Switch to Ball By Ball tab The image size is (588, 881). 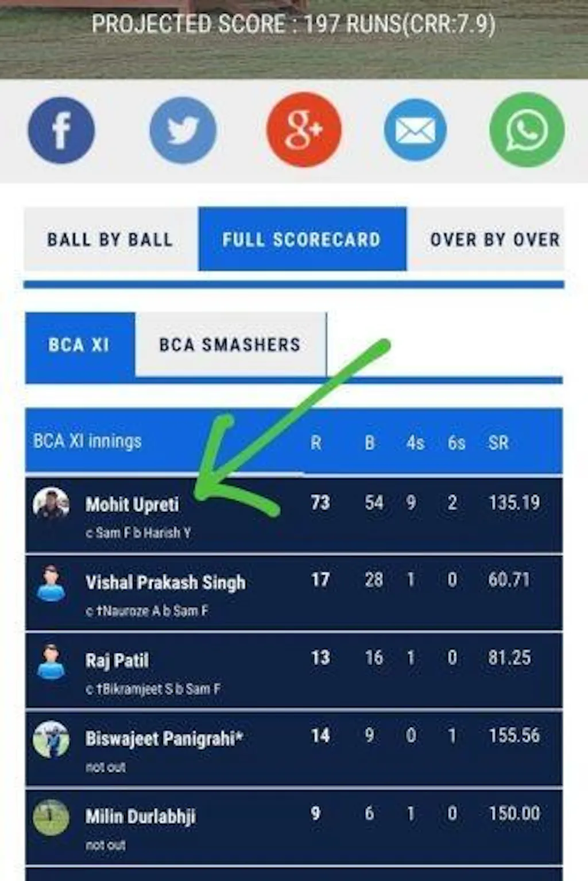tap(110, 239)
